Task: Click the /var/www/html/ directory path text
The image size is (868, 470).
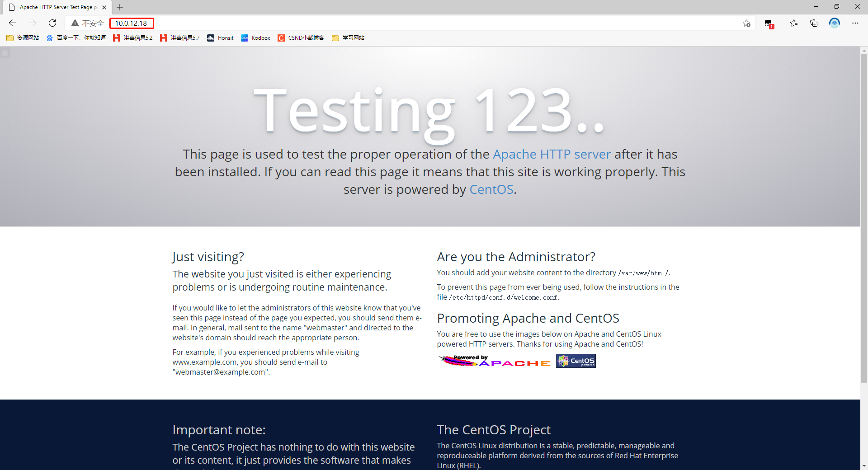Action: click(x=643, y=273)
